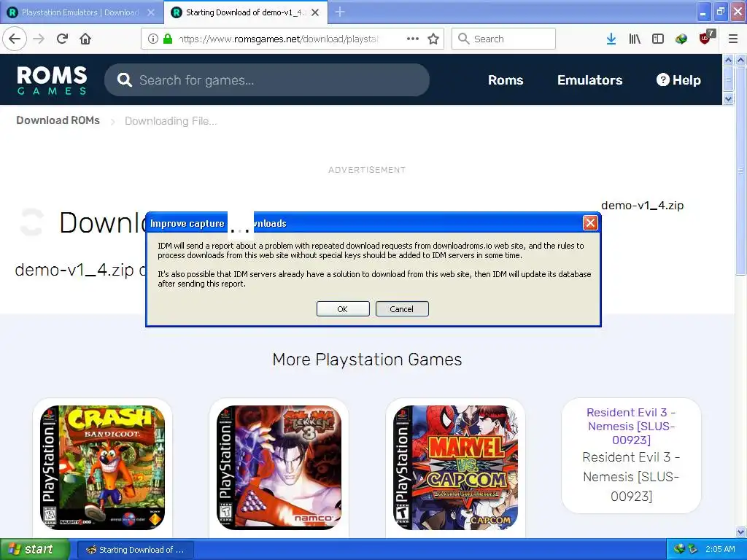Go back to the previous page
The height and width of the screenshot is (560, 747).
15,39
